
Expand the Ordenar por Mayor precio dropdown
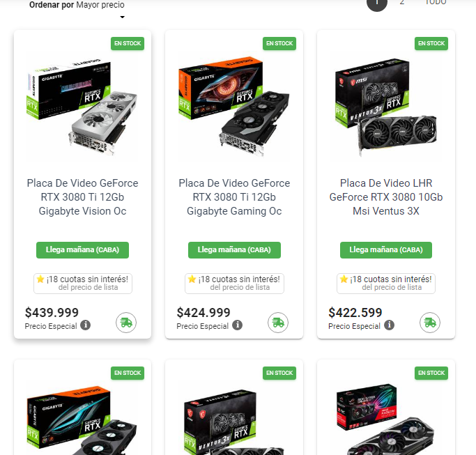77,5
